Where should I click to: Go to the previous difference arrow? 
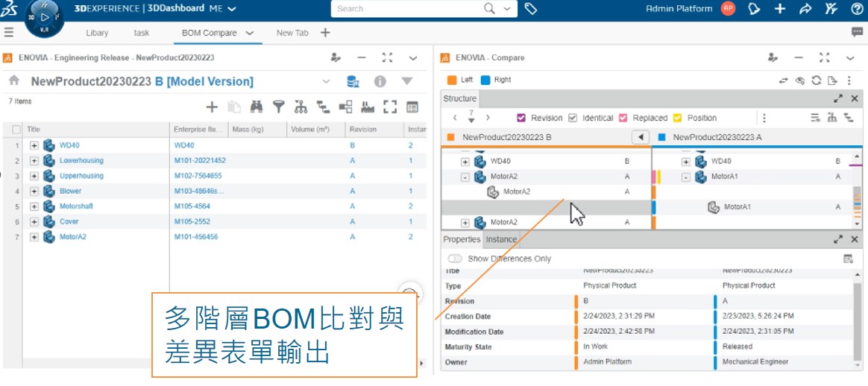click(x=454, y=118)
